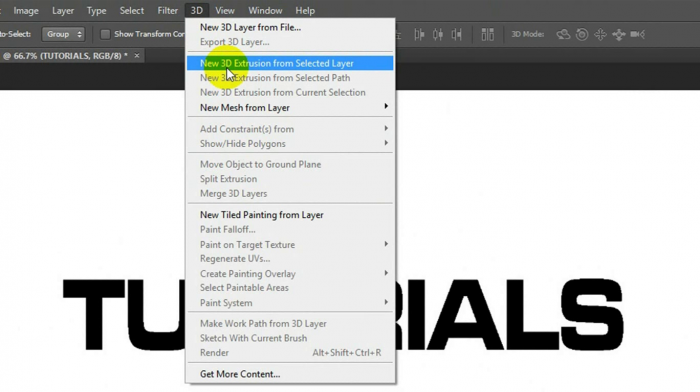Select the Distribute Left Edges icon
Screen dimensions: 700x392
click(x=419, y=34)
